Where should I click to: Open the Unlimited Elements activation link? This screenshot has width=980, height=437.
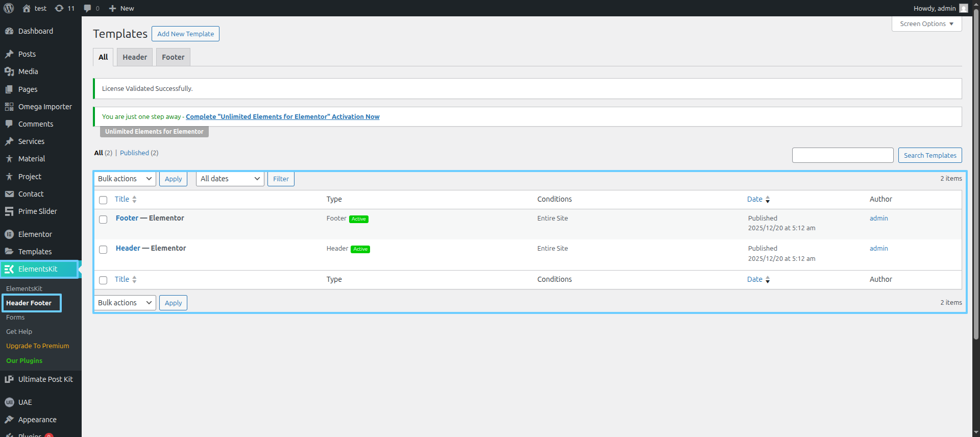coord(282,117)
